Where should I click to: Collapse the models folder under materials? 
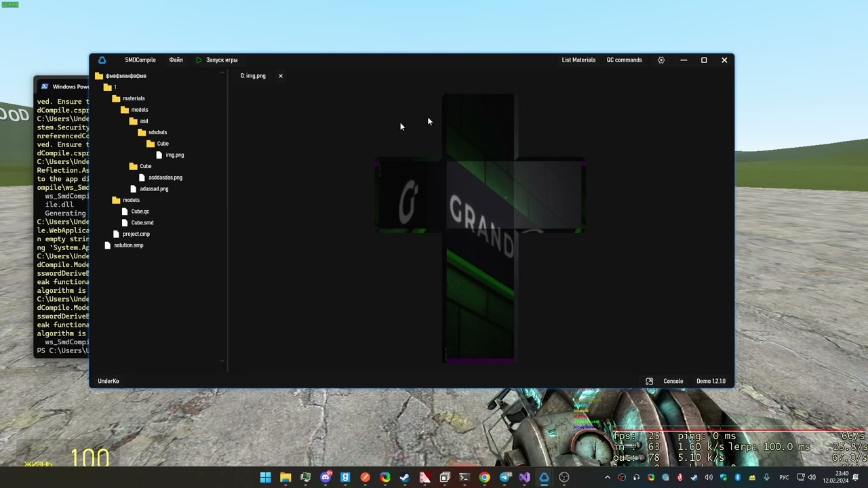[135, 110]
